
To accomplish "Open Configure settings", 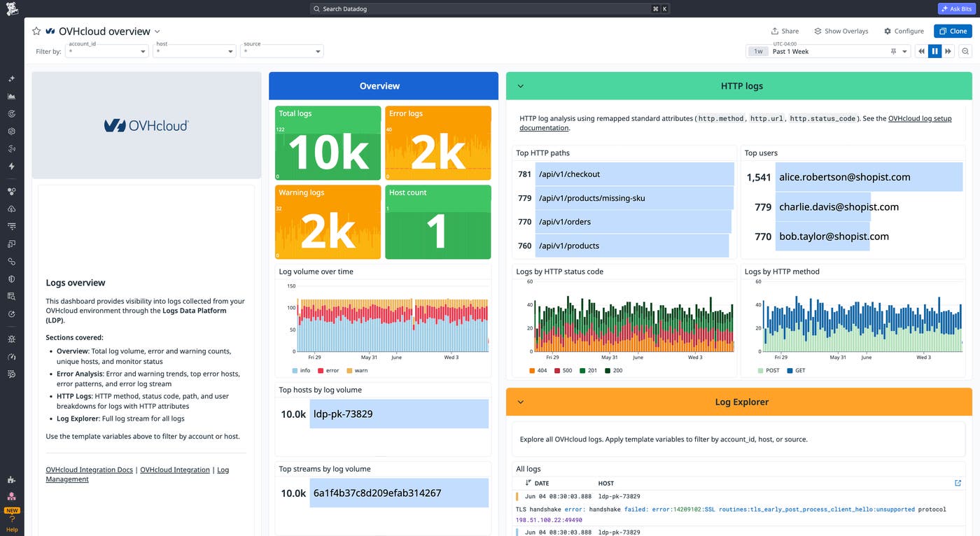I will click(904, 31).
